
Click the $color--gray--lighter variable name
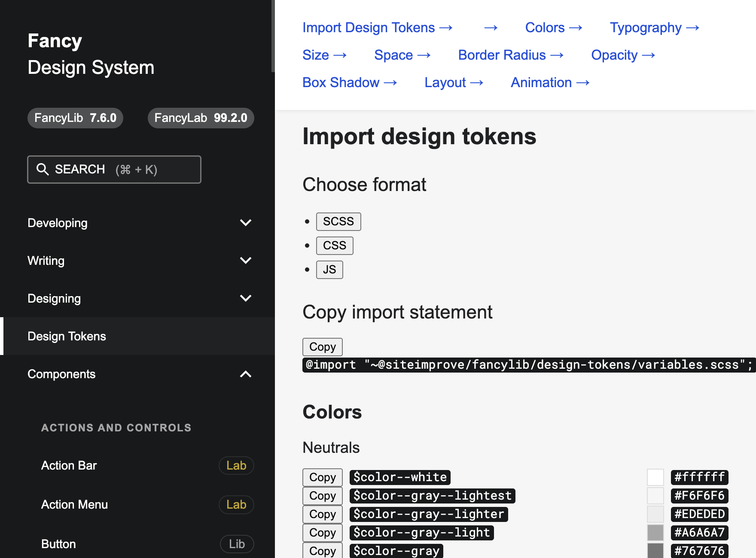coord(429,514)
